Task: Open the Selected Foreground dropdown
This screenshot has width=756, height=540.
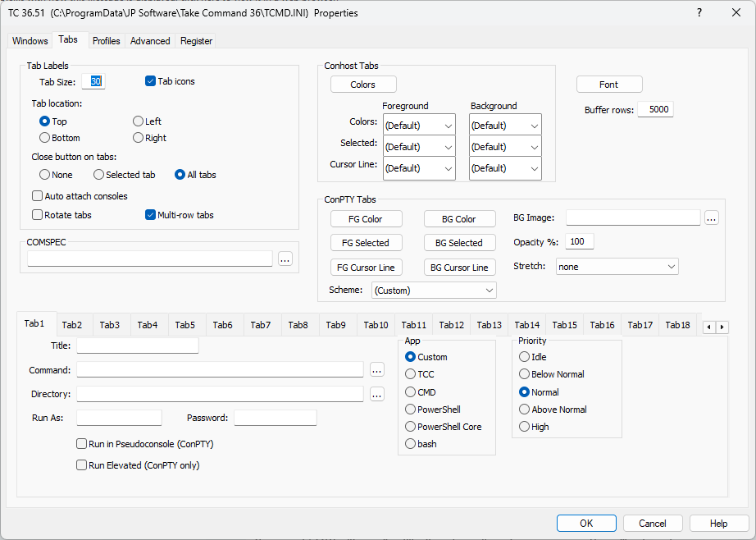Action: coord(419,147)
